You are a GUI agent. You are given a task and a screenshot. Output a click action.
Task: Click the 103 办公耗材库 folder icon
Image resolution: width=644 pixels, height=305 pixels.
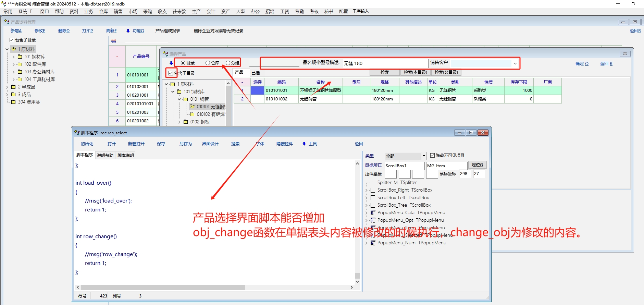coord(20,72)
